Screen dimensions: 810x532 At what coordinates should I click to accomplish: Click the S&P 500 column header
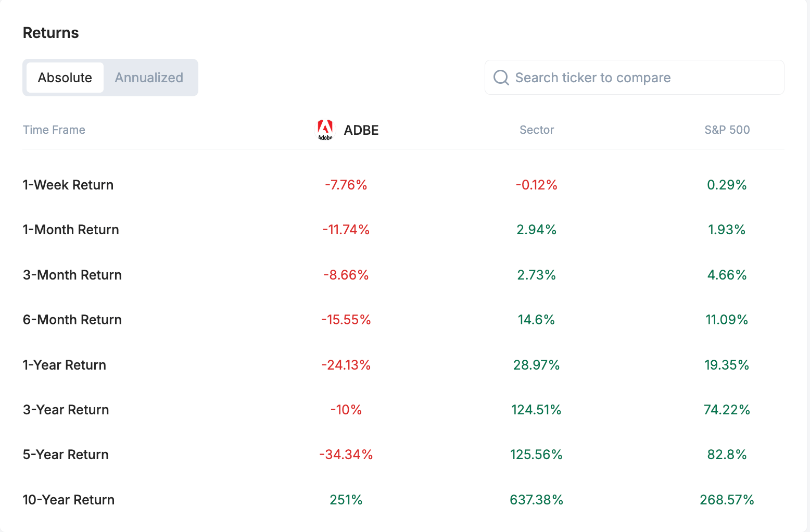[x=727, y=130]
